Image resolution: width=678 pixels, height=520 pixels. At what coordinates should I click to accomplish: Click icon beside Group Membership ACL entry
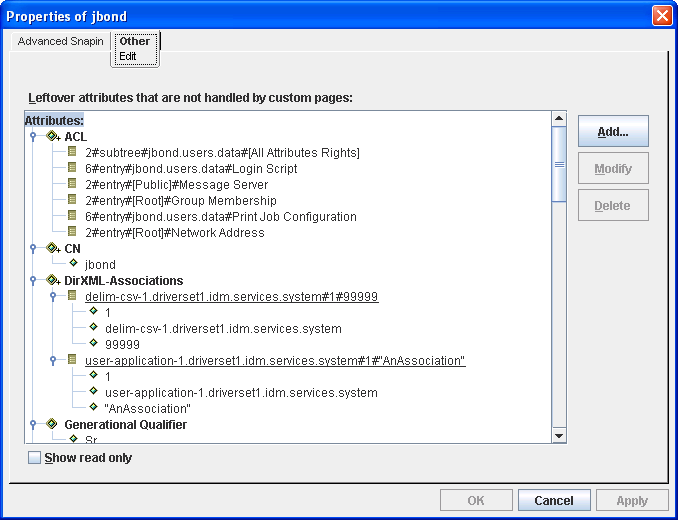[x=72, y=199]
